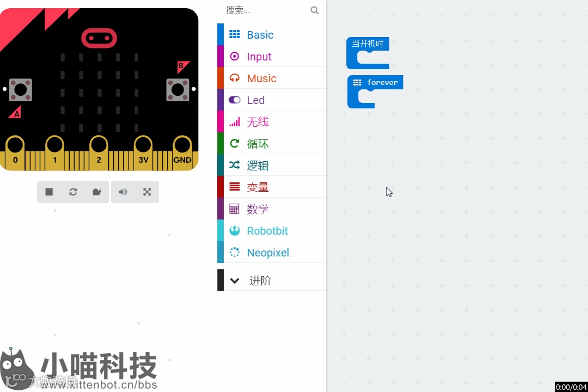Toggle slow-motion mode with the snail icon

(x=97, y=192)
